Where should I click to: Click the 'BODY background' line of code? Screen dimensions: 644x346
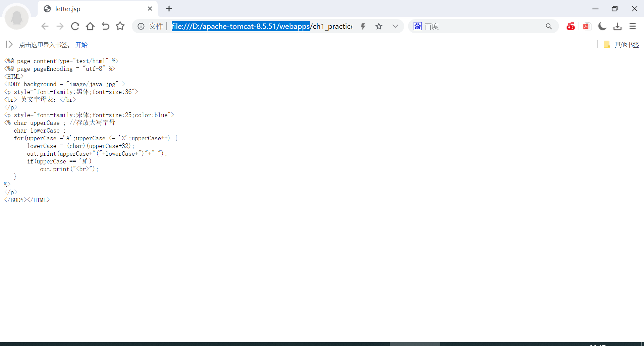64,84
